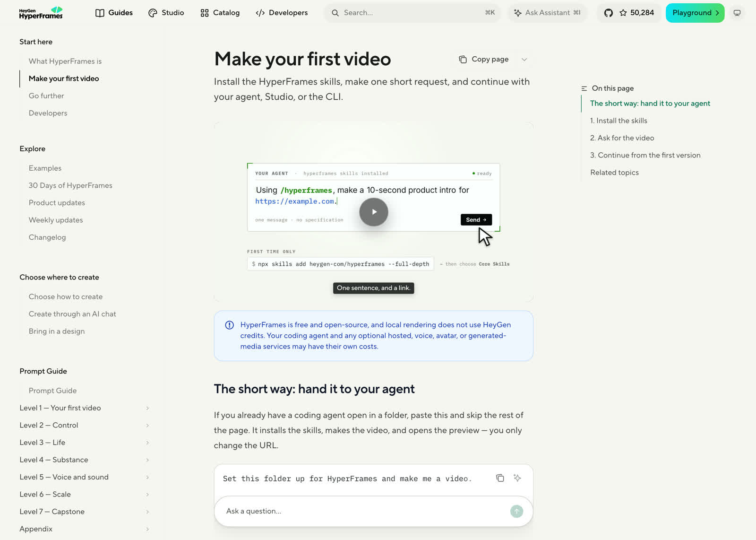Click the 'The short way: hand it to your agent' page heading
The height and width of the screenshot is (540, 756).
(314, 389)
